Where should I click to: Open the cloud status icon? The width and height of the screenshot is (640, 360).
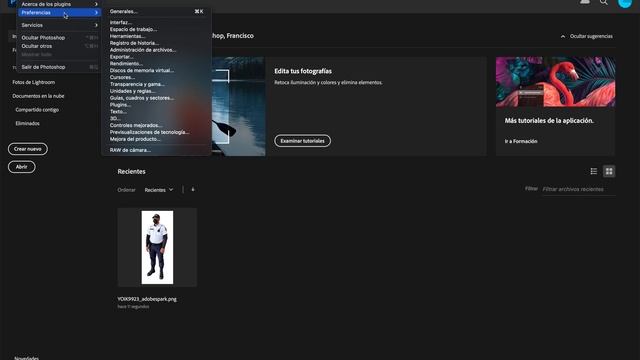[x=585, y=2]
